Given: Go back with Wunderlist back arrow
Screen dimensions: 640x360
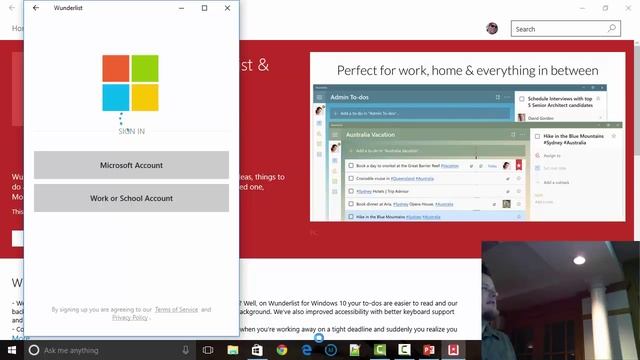Looking at the screenshot, I should [36, 8].
